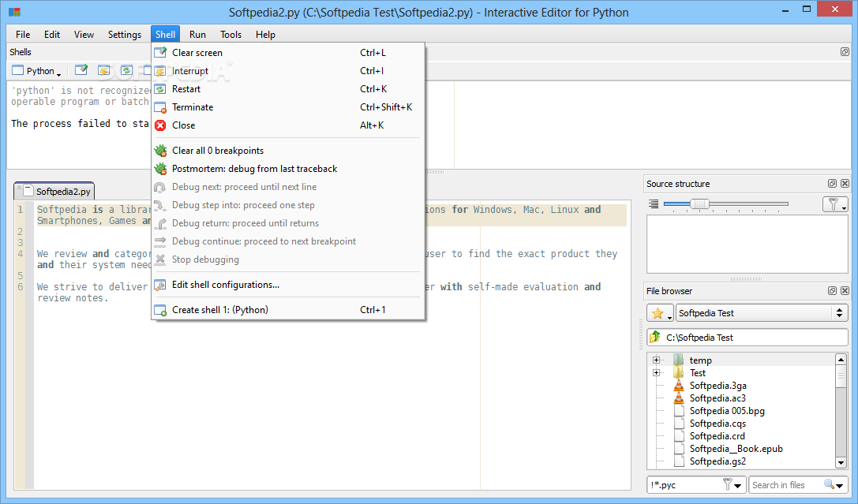Select file Softpedia.ac3
The image size is (858, 504).
point(717,398)
